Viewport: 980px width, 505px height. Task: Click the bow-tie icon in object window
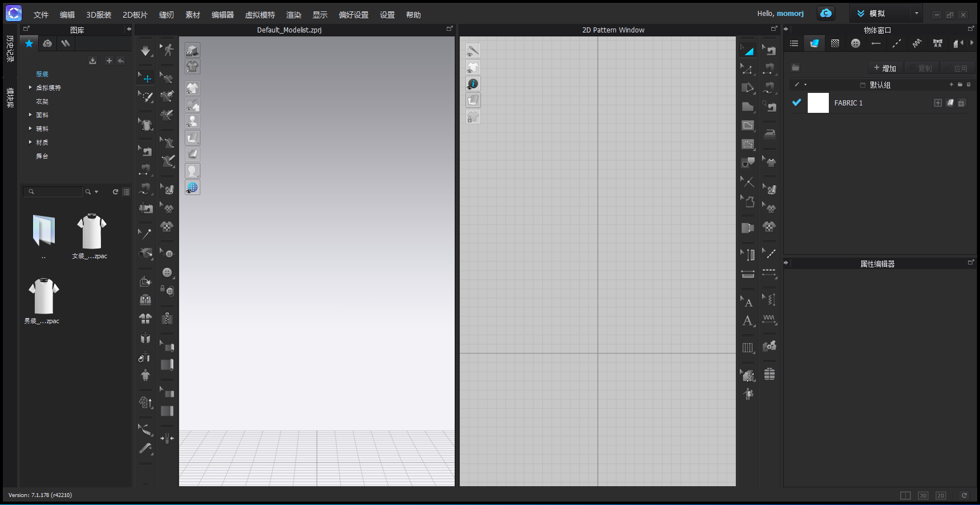[x=937, y=43]
